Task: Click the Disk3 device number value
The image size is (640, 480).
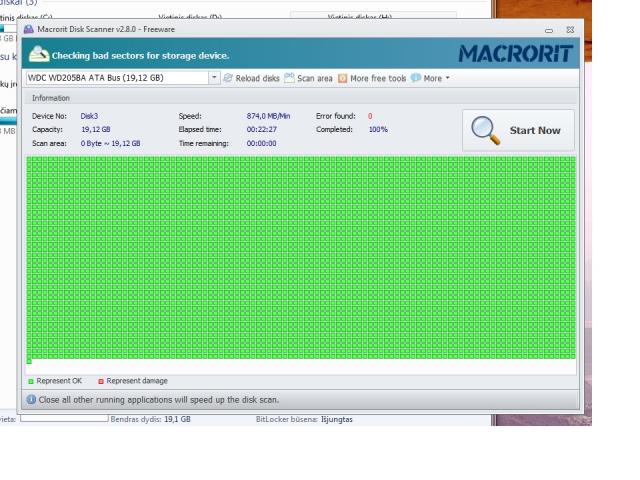Action: pyautogui.click(x=90, y=116)
